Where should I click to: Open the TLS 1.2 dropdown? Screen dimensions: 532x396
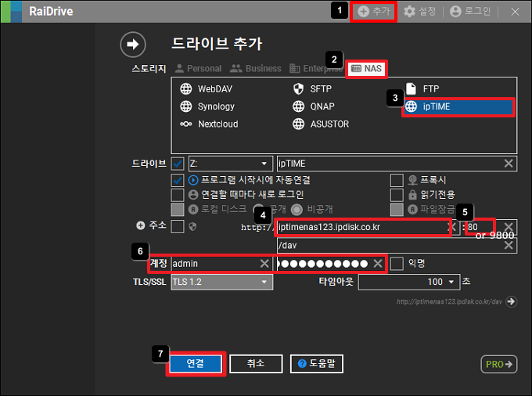click(x=222, y=282)
